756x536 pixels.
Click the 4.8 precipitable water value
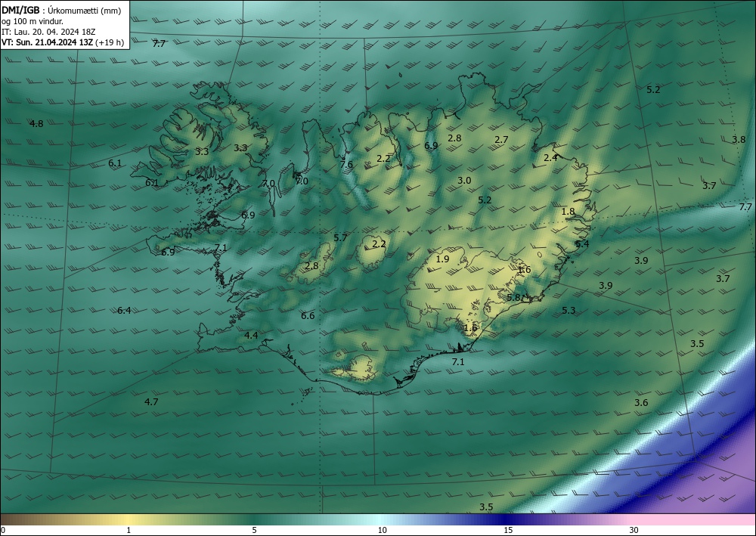[36, 124]
